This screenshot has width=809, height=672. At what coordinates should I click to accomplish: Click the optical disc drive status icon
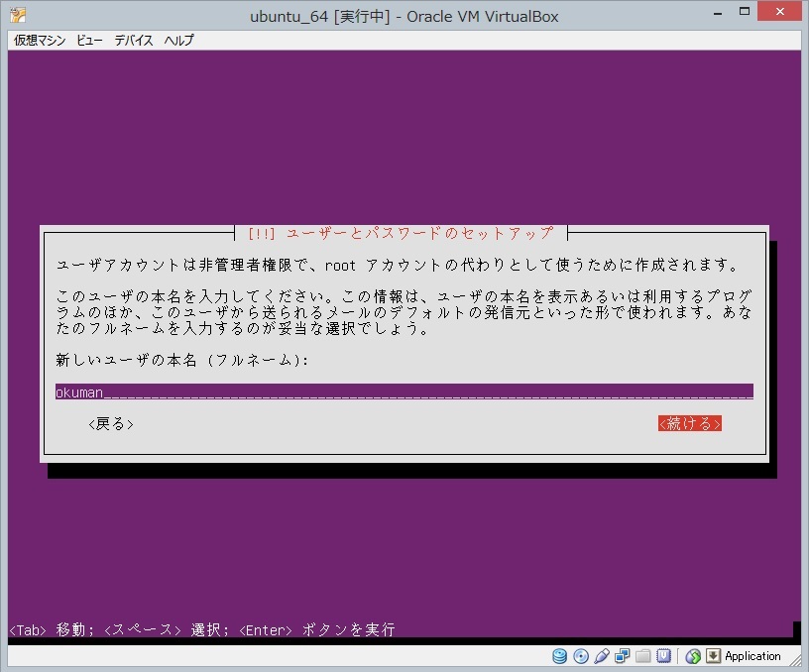tap(581, 656)
